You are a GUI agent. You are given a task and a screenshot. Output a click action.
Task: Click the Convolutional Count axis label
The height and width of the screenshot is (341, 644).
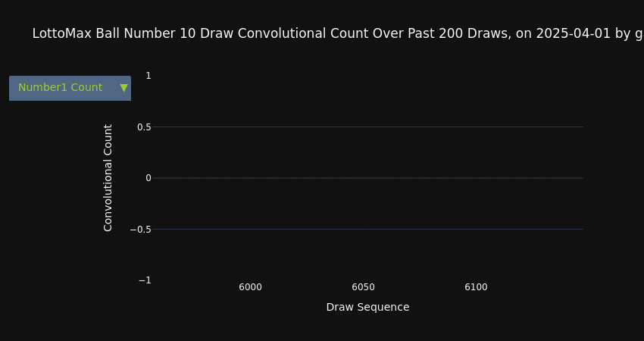pyautogui.click(x=108, y=178)
